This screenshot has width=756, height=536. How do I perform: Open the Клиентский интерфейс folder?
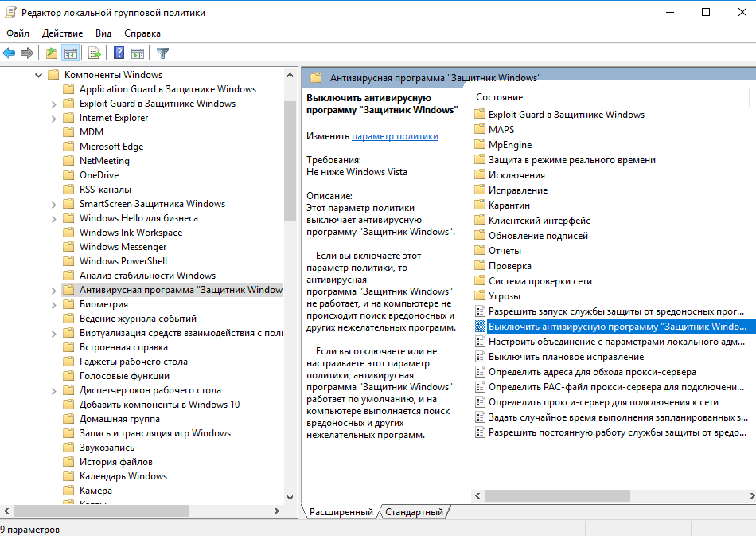[x=532, y=221]
